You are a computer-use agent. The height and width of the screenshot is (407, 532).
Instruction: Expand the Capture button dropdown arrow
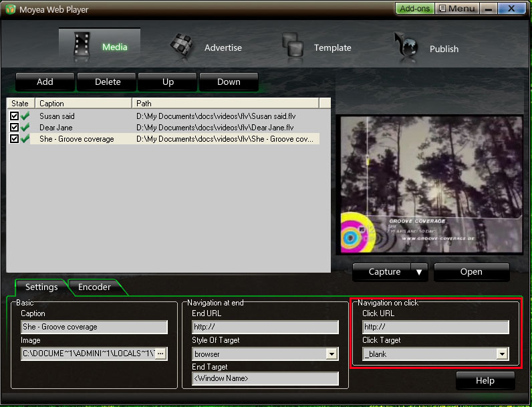(x=419, y=272)
